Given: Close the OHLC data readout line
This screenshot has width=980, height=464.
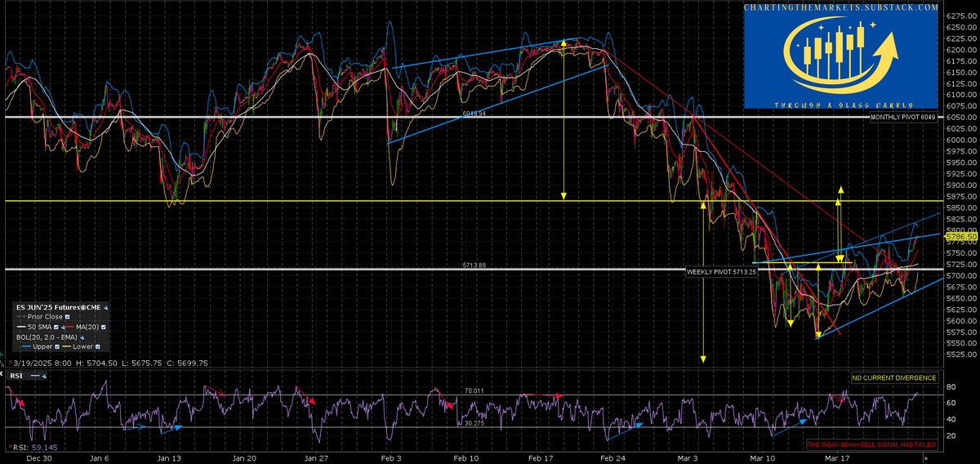Looking at the screenshot, I should click(10, 362).
